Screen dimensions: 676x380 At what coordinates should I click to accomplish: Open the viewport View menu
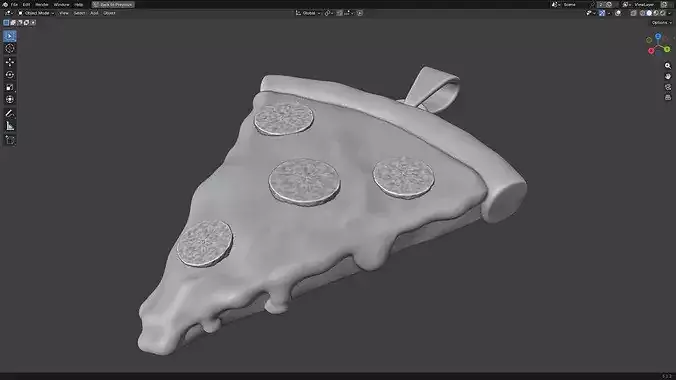click(x=64, y=13)
